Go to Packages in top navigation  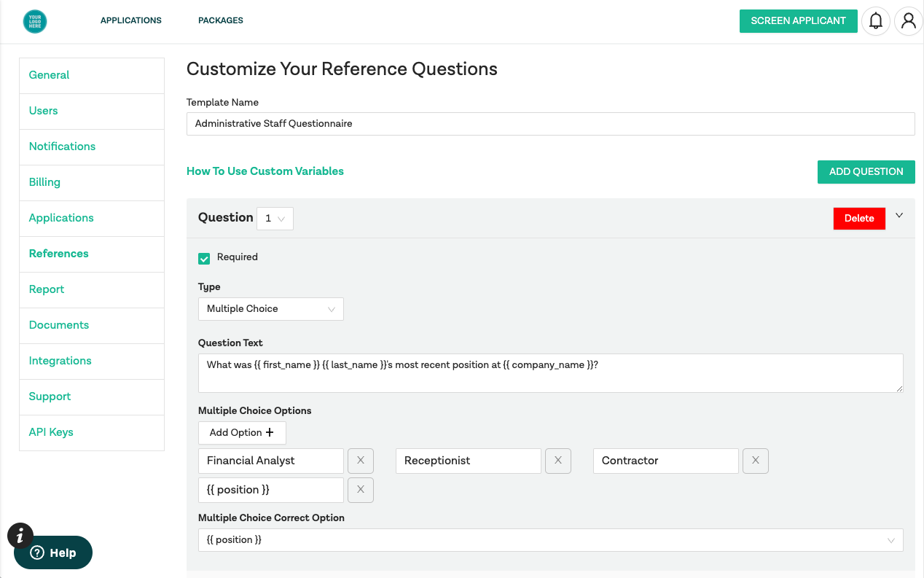(221, 20)
